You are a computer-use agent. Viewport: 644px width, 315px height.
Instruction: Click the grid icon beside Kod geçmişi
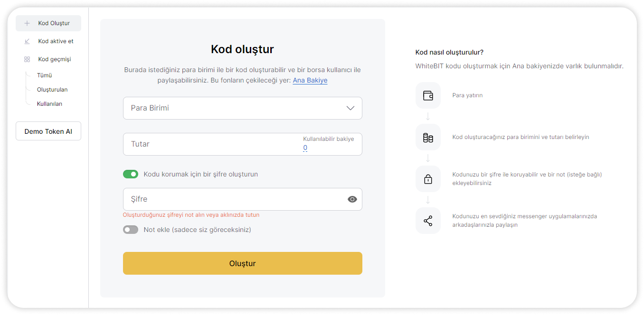tap(27, 59)
